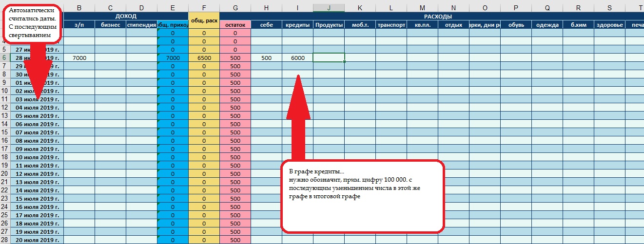Click остаток 500 in 19 июля row
The width and height of the screenshot is (644, 244).
coord(235,231)
